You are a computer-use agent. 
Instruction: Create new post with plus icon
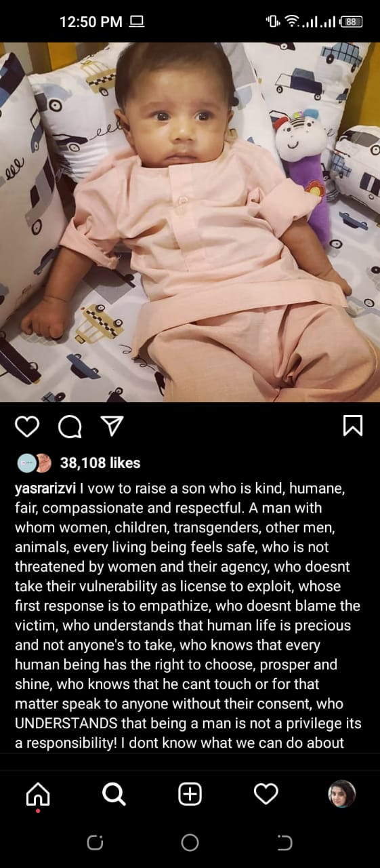[x=190, y=794]
